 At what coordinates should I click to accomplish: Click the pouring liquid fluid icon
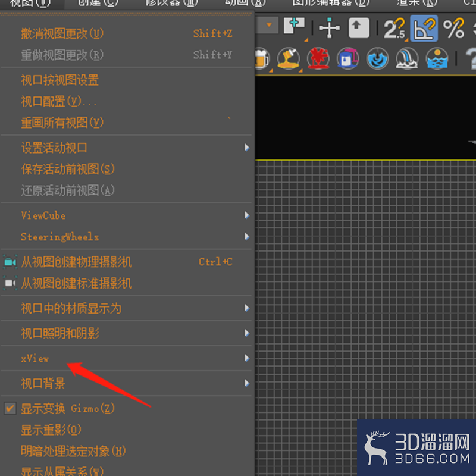pos(289,58)
